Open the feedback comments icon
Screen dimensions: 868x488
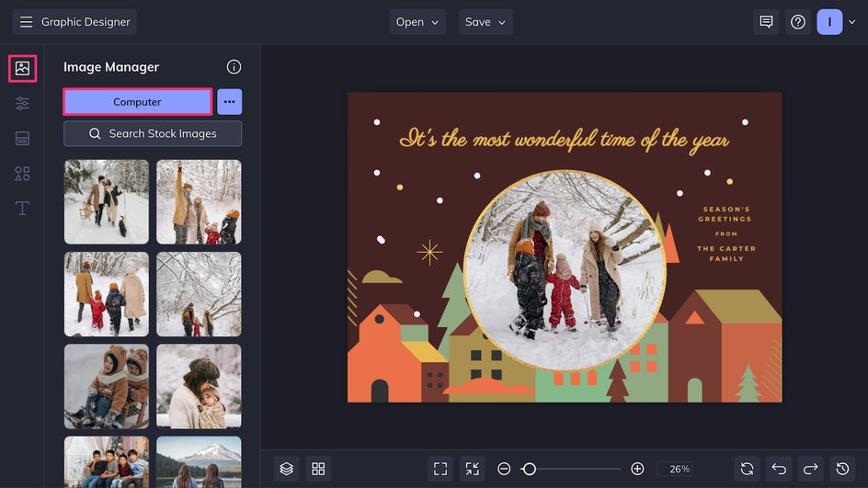pyautogui.click(x=766, y=22)
